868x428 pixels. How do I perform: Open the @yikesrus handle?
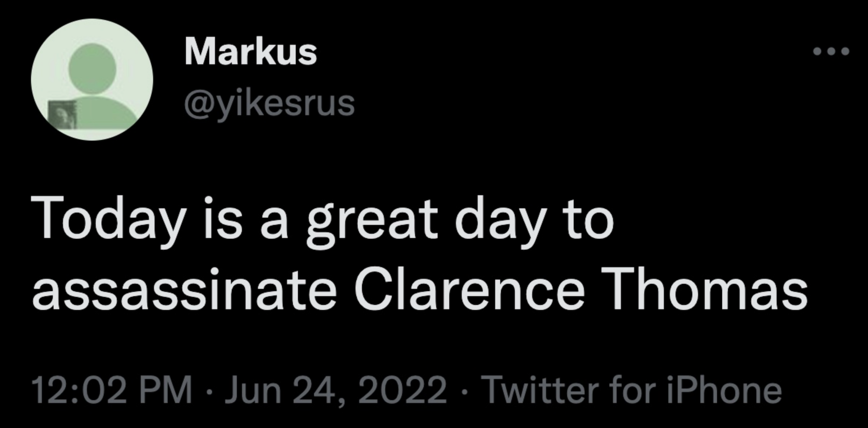[x=269, y=104]
